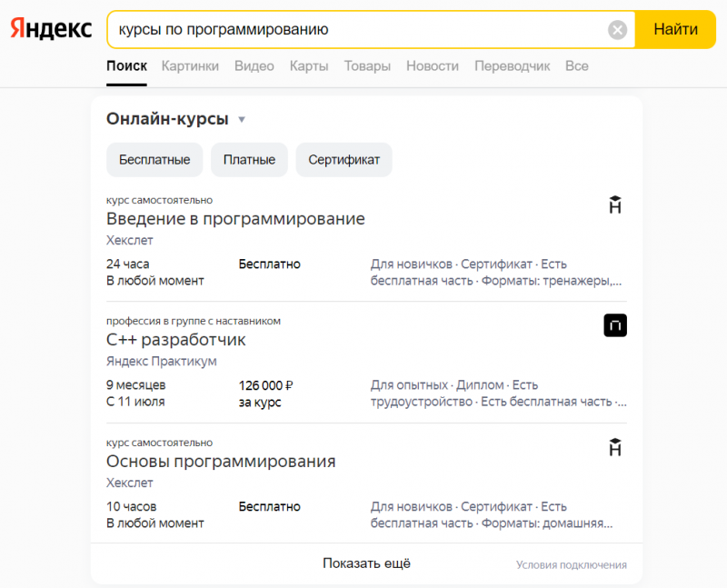This screenshot has width=727, height=588.
Task: Toggle the Бесплатные filter chip
Action: tap(154, 160)
